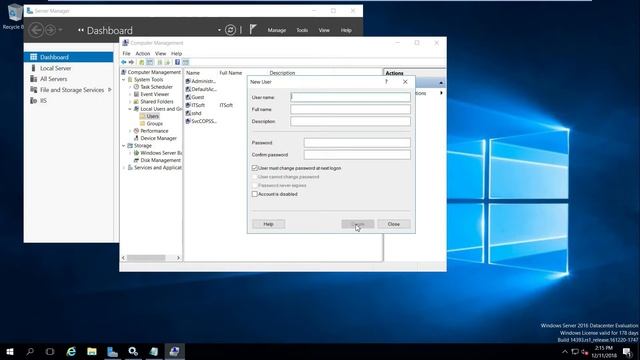Screen dimensions: 640x360
Task: Collapse the Storage tree node
Action: coord(124,146)
